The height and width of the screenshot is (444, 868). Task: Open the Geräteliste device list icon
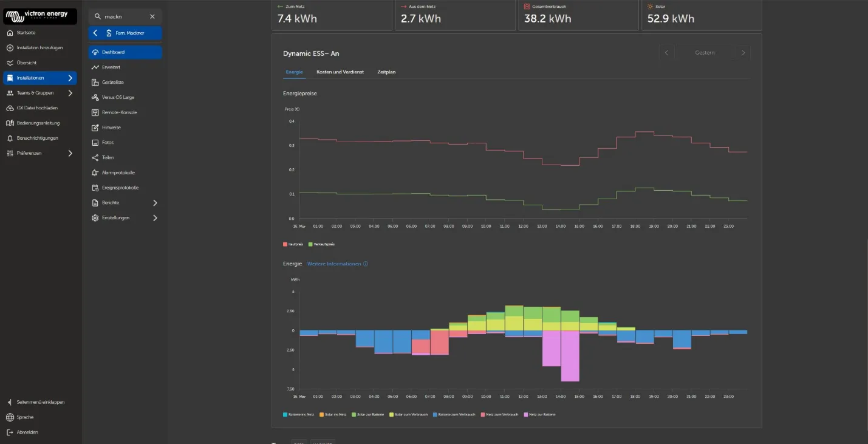(95, 82)
